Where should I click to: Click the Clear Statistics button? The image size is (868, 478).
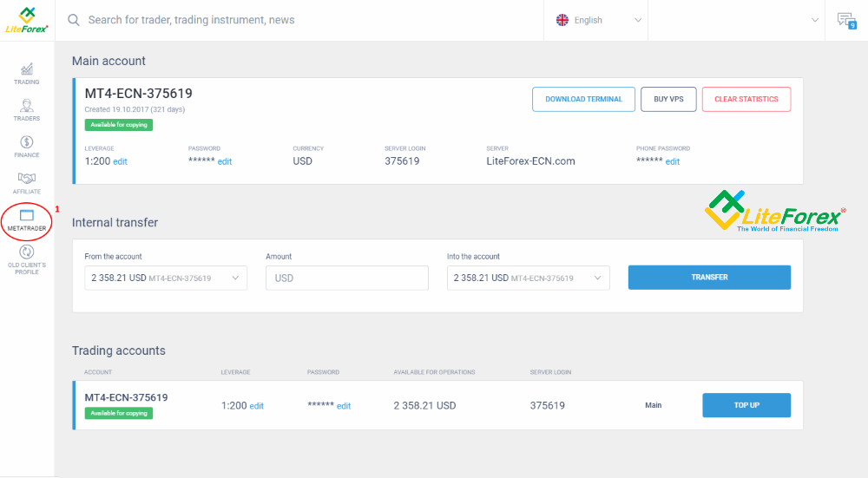(x=746, y=99)
